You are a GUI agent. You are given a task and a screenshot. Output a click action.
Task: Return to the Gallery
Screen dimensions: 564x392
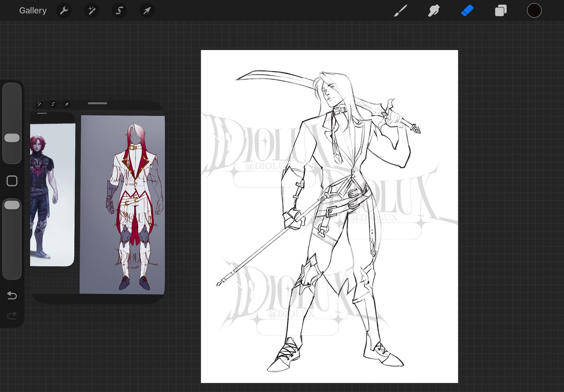[x=33, y=10]
